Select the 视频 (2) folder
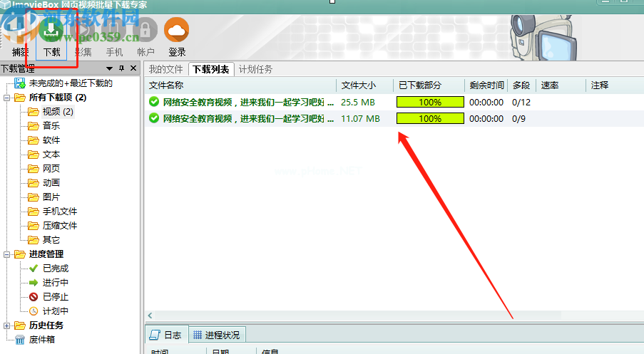This screenshot has height=354, width=644. click(x=57, y=112)
